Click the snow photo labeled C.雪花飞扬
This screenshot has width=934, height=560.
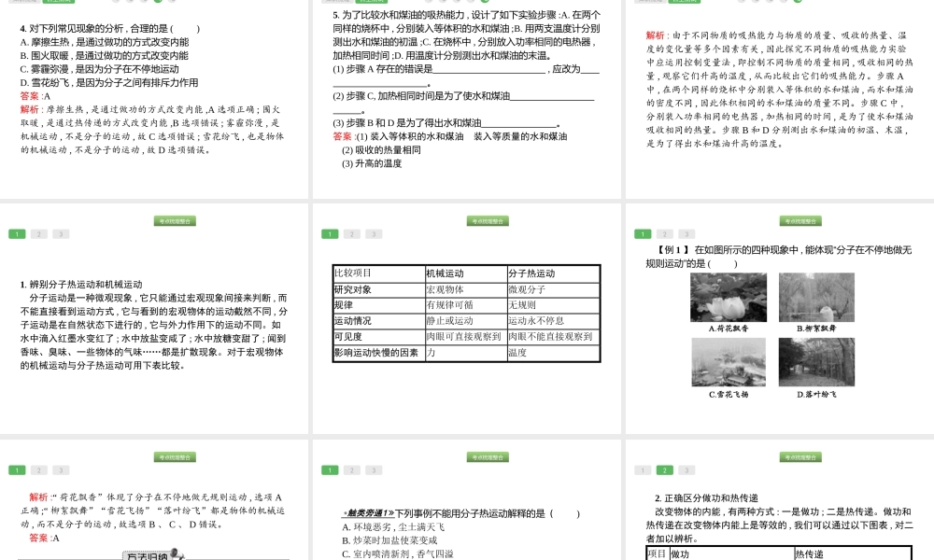[728, 362]
